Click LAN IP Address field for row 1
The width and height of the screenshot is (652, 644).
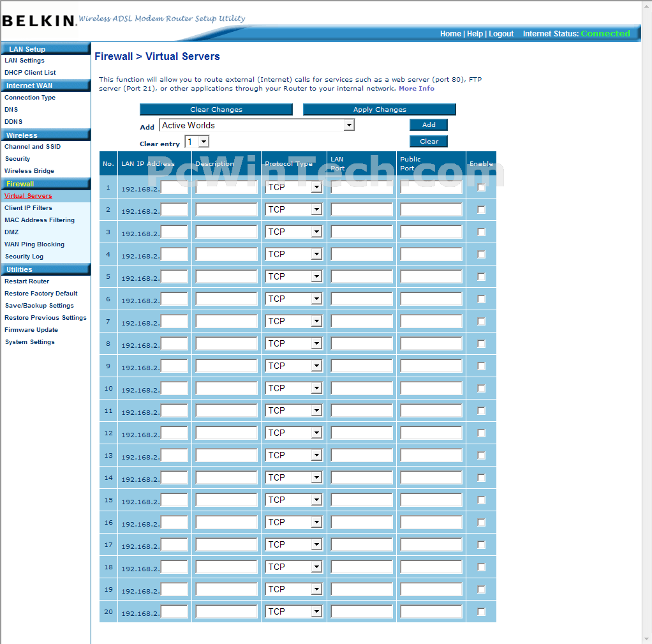coord(175,188)
